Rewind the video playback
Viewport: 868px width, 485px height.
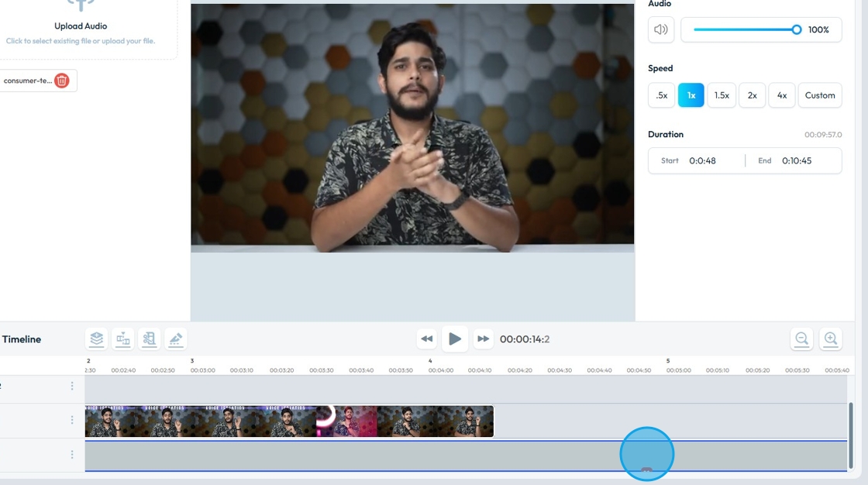[427, 339]
